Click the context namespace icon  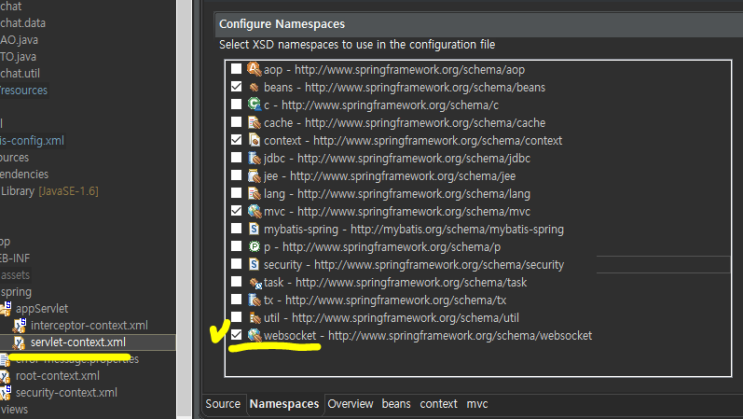pos(254,140)
